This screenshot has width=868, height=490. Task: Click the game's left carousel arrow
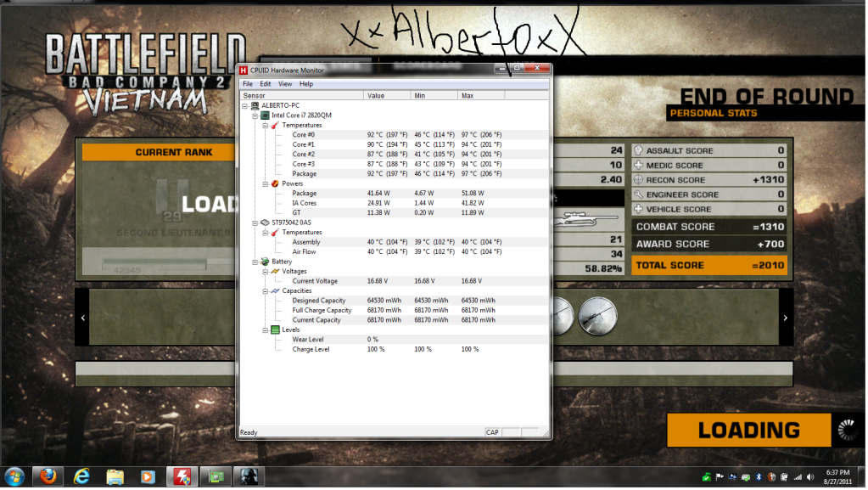82,318
